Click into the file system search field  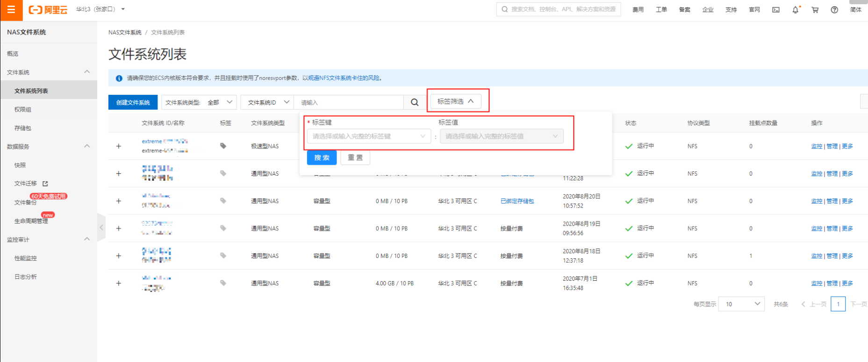(349, 102)
